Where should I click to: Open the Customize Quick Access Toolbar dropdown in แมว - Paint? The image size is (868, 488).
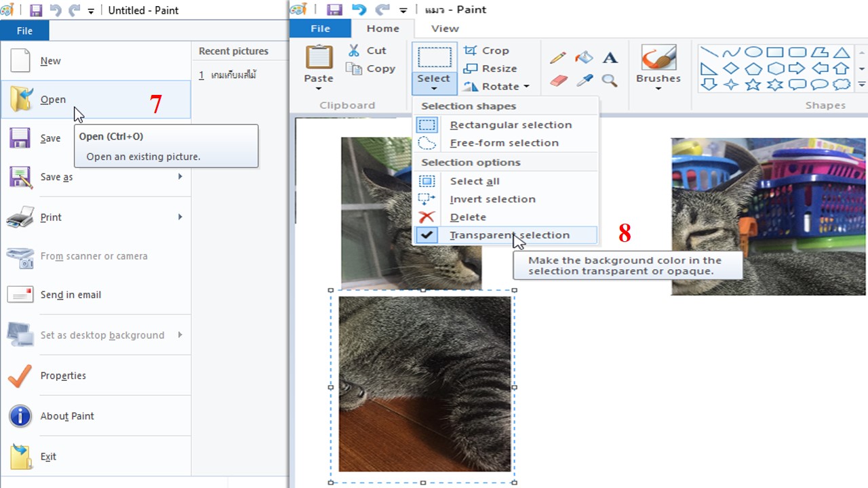(403, 10)
